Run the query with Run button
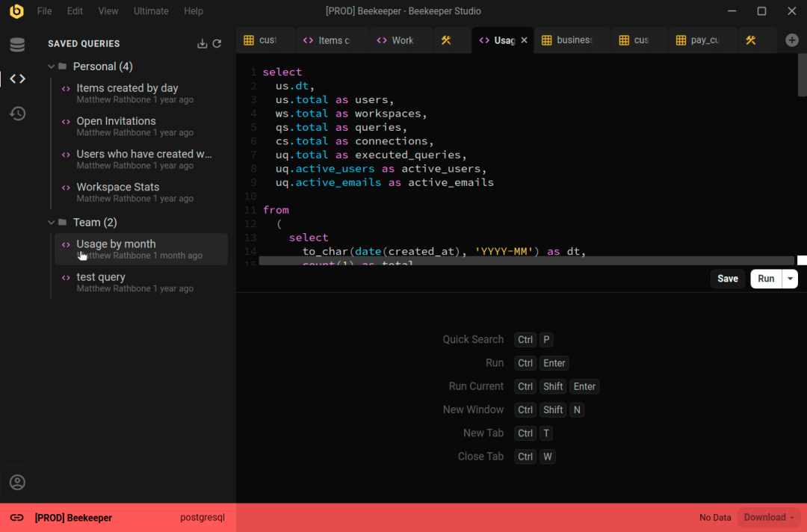This screenshot has width=807, height=532. [x=766, y=279]
